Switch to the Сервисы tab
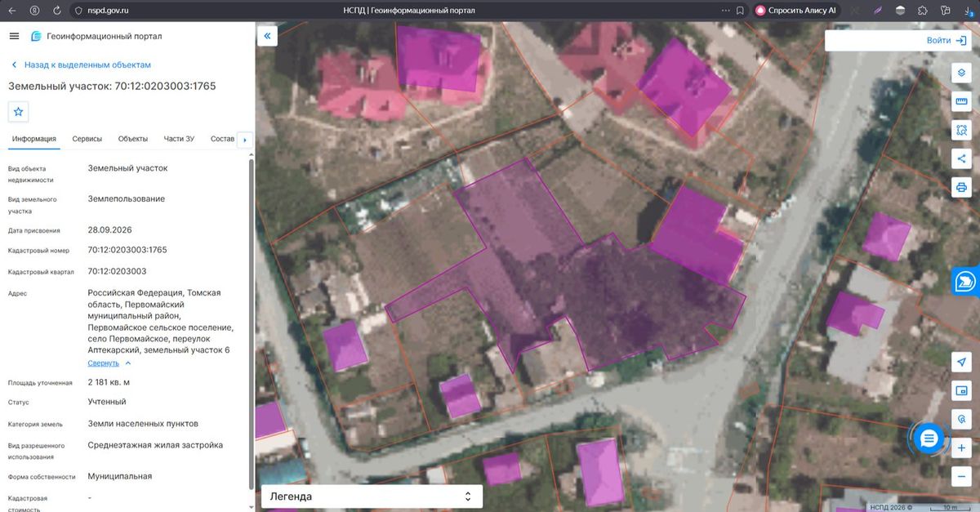 pyautogui.click(x=87, y=139)
